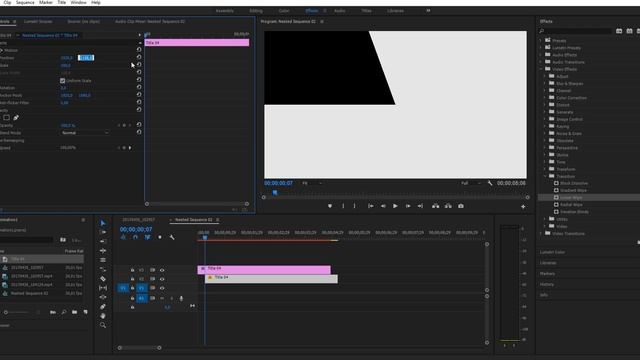Open the Program monitor Fit zoom dropdown
This screenshot has height=360, width=640.
(x=312, y=183)
